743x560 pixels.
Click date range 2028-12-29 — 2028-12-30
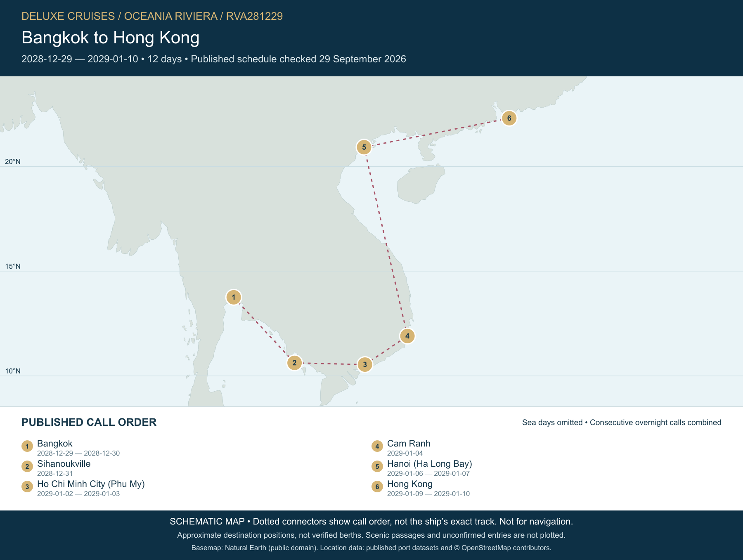point(78,453)
